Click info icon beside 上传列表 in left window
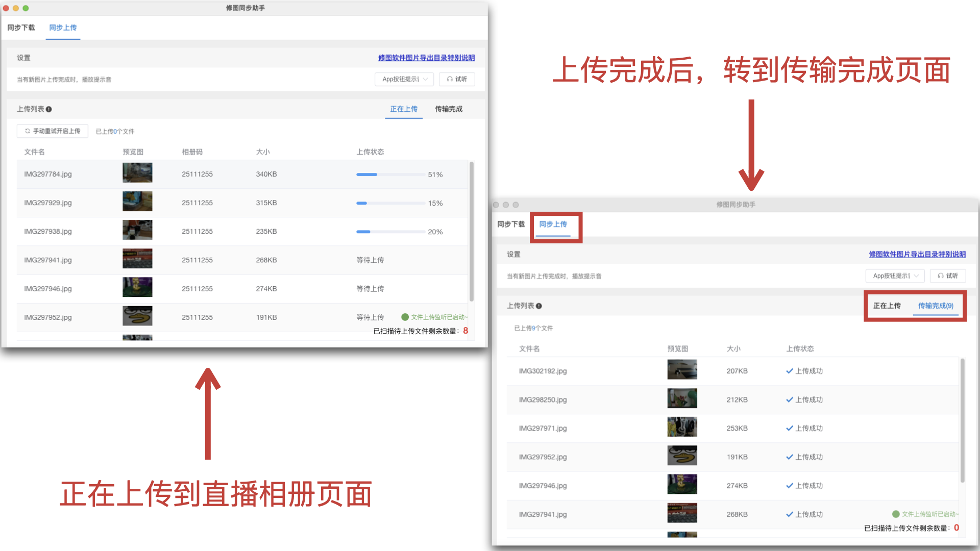The height and width of the screenshot is (551, 980). tap(49, 109)
